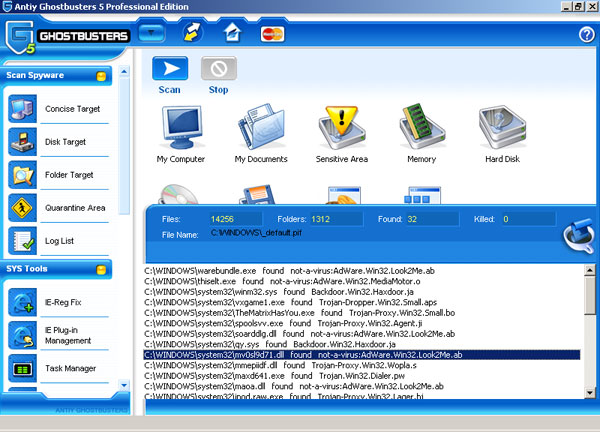Choose the Hard Disk scan target
The width and height of the screenshot is (600, 432).
pos(502,127)
